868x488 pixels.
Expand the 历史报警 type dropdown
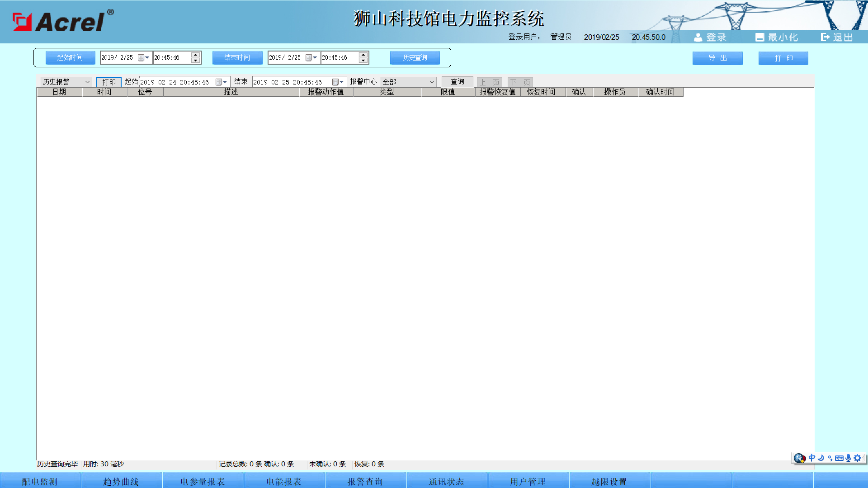(87, 82)
